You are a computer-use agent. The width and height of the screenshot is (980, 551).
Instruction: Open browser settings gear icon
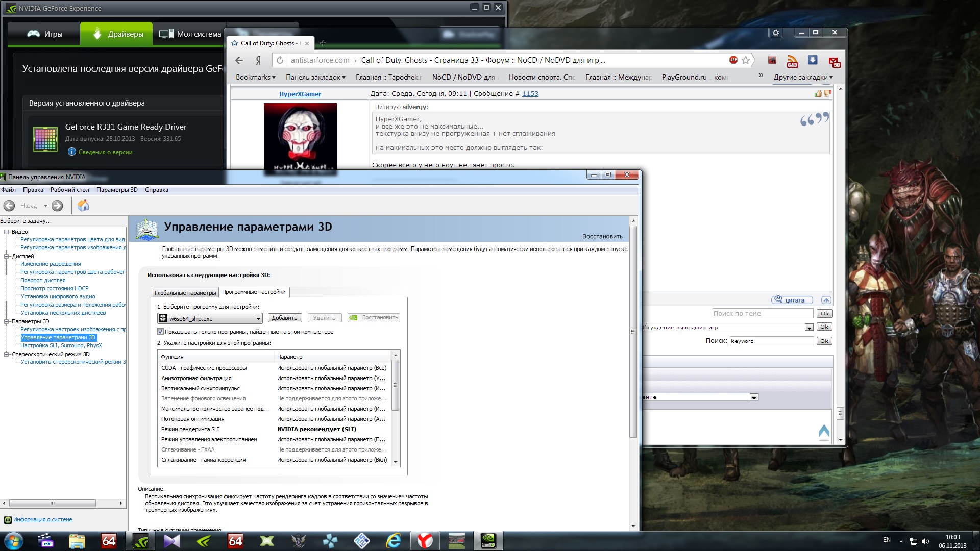[776, 33]
